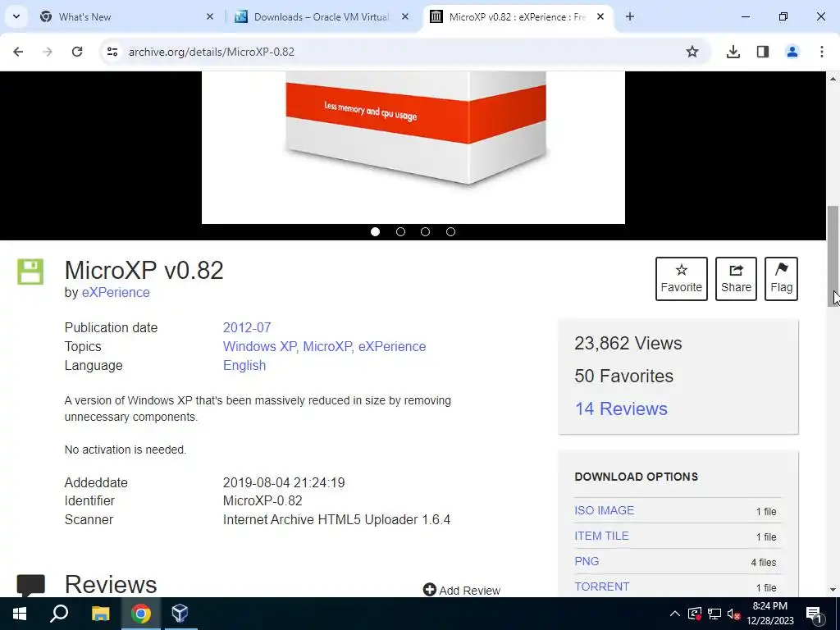Select the MicroXP v0.82 tab

pos(518,16)
